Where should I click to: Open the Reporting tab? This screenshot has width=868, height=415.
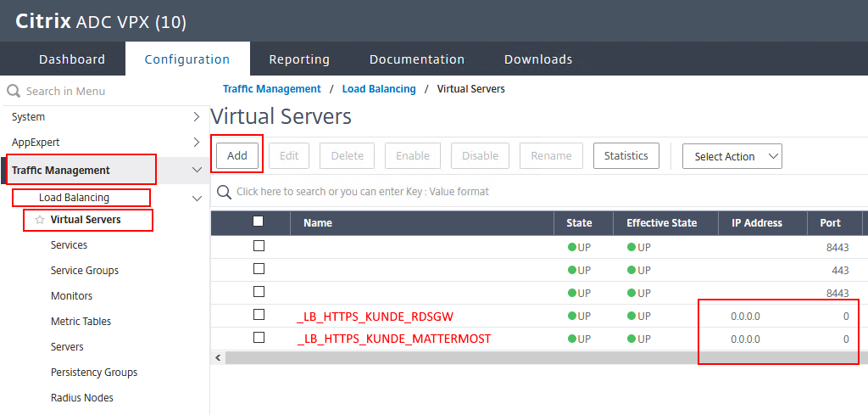tap(299, 59)
